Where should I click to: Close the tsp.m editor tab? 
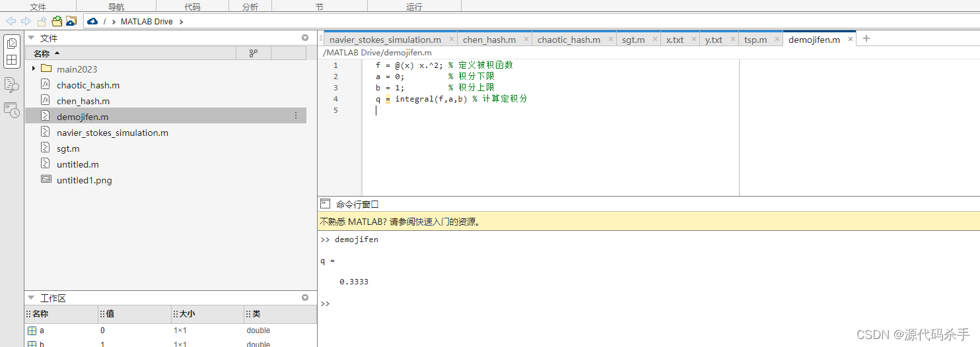pos(775,40)
